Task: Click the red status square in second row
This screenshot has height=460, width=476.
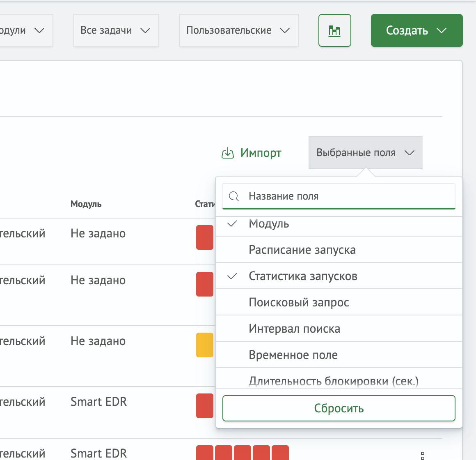Action: (205, 284)
